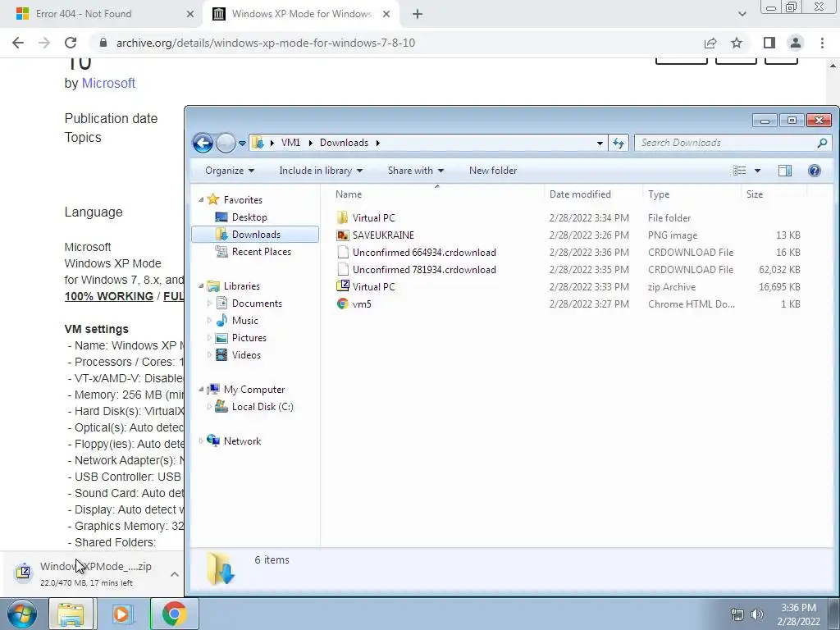The image size is (840, 630).
Task: Open recent locations dropdown next to Forward
Action: pos(242,143)
